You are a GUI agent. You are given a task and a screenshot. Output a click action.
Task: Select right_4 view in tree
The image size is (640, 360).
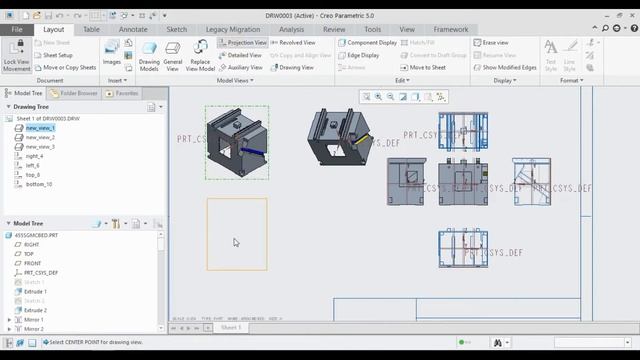tap(34, 156)
